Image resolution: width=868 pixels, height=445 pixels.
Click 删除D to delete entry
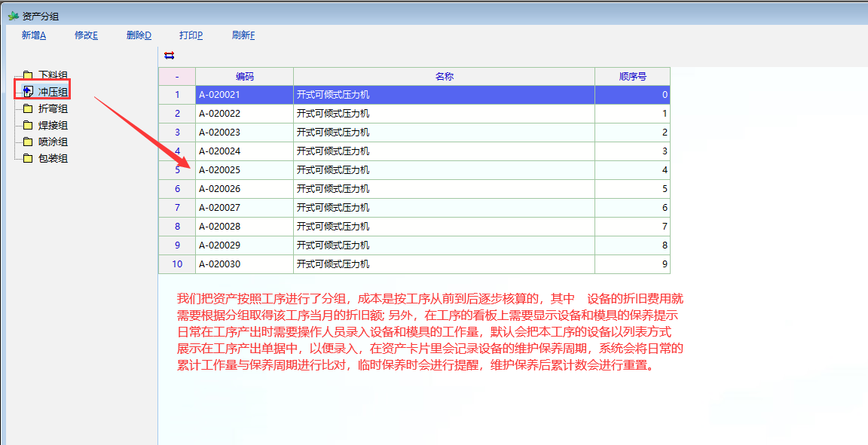[x=139, y=35]
